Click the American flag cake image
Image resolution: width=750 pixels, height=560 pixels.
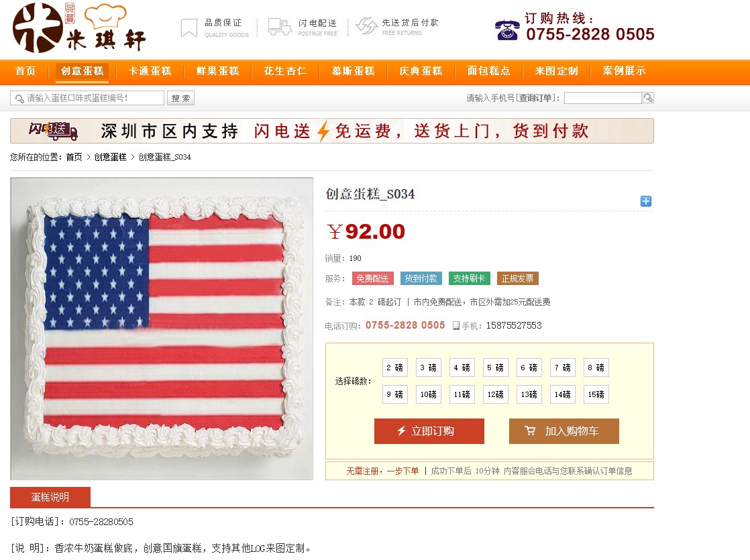pos(162,329)
